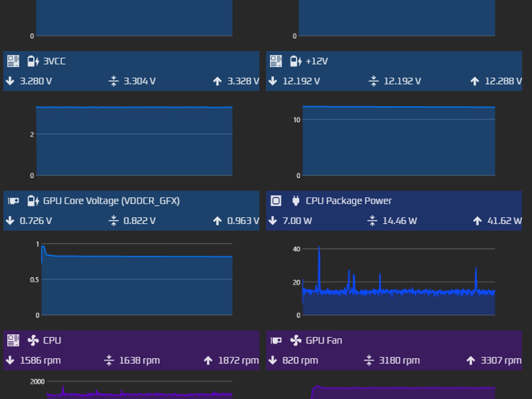
Task: Click the fan icon beside the CPU label
Action: (x=33, y=340)
